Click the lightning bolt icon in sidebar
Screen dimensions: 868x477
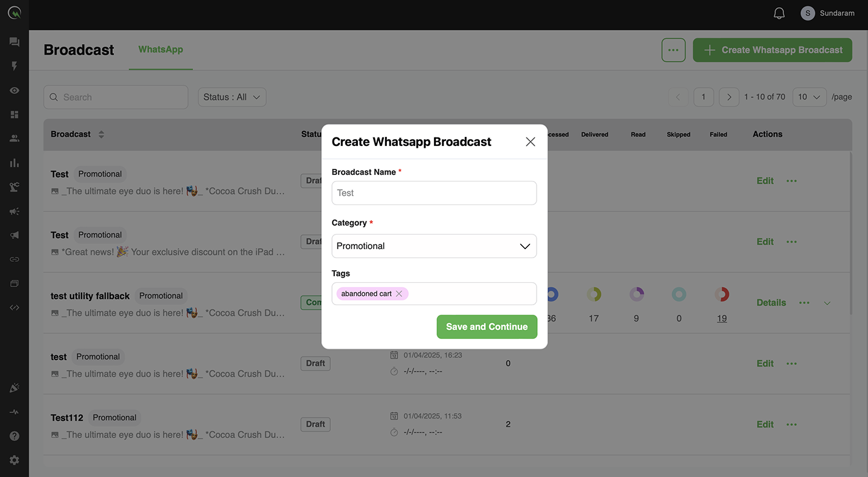[14, 66]
